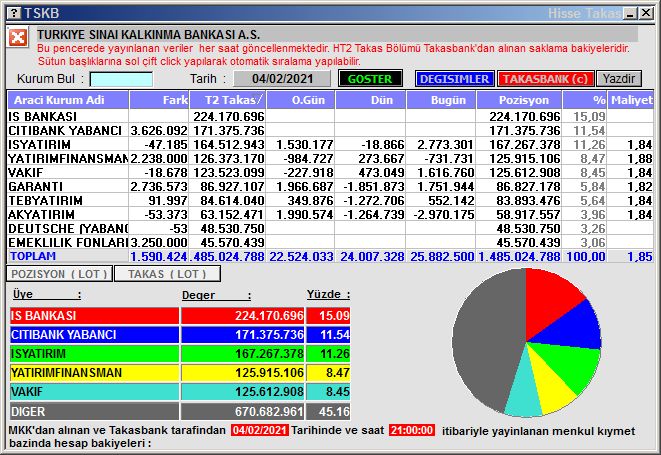Click O.Gün value -984.727
The width and height of the screenshot is (661, 455).
(x=308, y=159)
